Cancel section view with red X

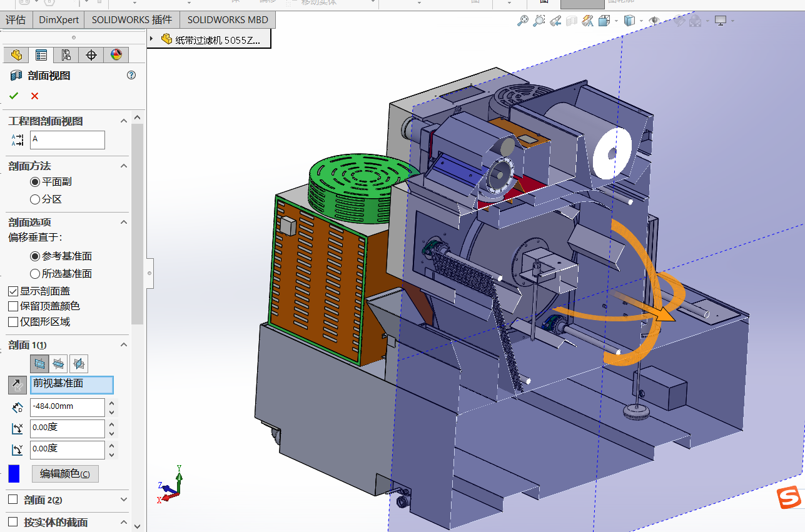(x=34, y=96)
